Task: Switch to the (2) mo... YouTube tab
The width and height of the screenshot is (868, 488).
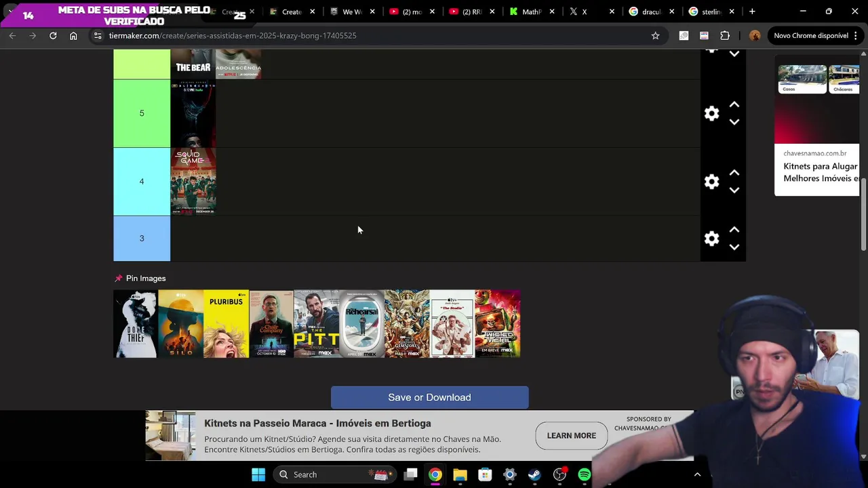Action: coord(412,12)
